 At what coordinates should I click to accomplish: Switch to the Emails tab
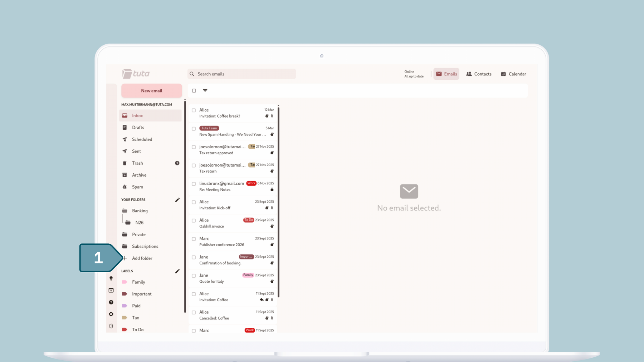[x=446, y=74]
